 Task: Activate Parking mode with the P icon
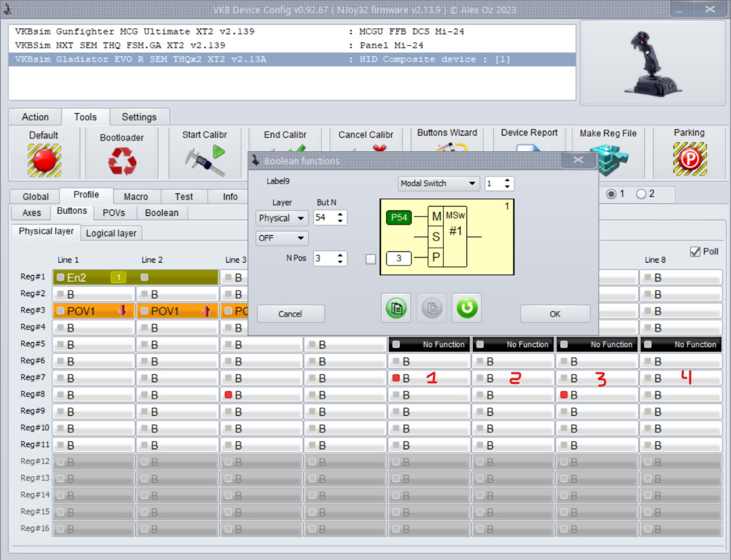(x=689, y=160)
